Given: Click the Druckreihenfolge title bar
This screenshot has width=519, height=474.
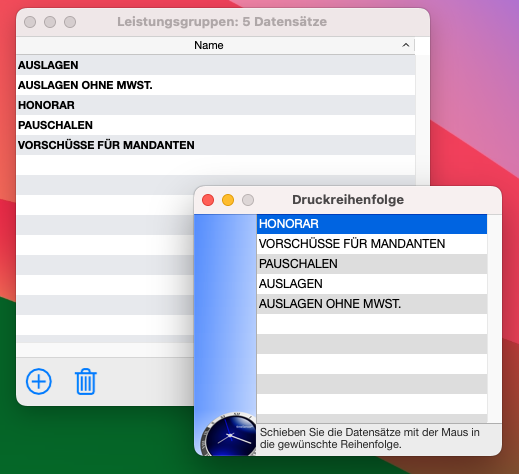Looking at the screenshot, I should (348, 200).
